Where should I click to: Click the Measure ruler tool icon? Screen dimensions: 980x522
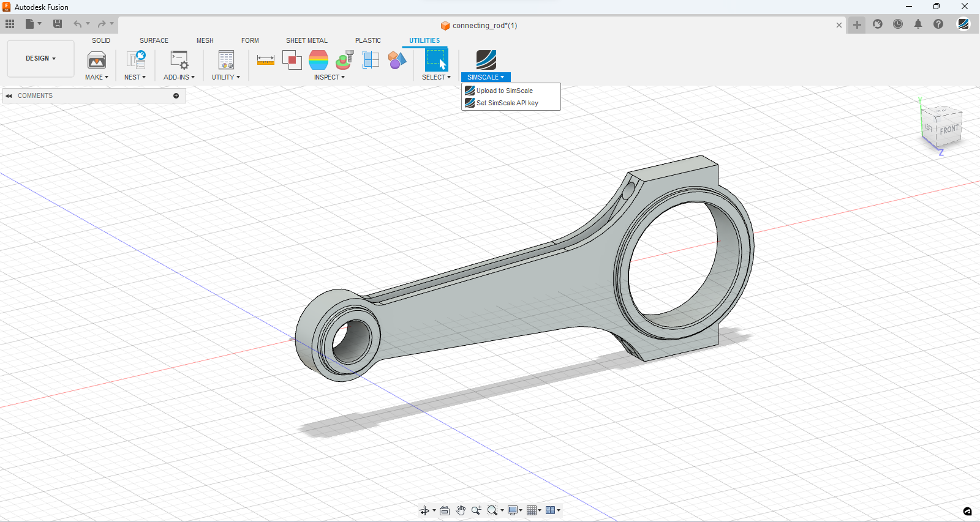click(265, 60)
